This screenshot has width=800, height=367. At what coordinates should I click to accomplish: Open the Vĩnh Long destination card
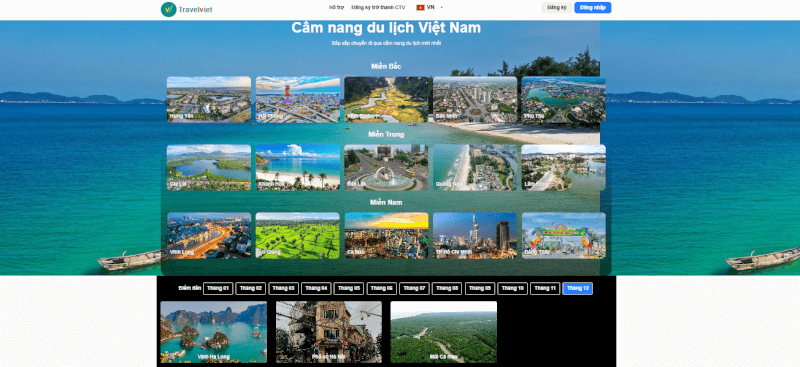pyautogui.click(x=209, y=235)
